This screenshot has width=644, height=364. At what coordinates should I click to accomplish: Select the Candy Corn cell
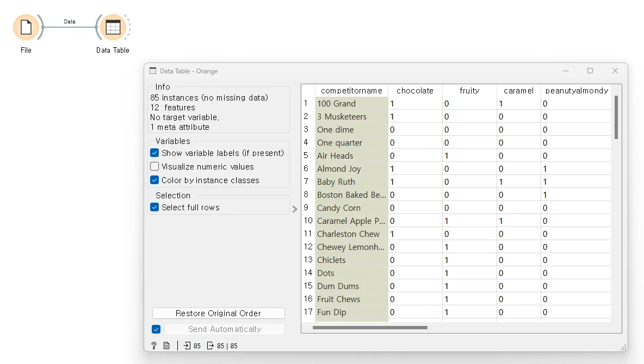coord(351,208)
